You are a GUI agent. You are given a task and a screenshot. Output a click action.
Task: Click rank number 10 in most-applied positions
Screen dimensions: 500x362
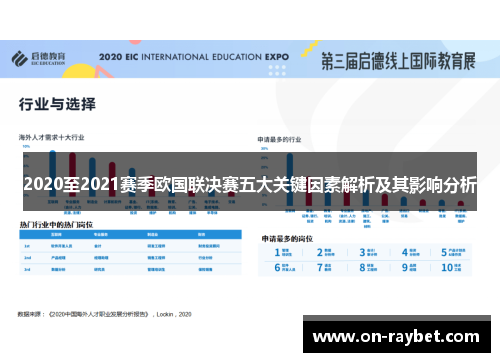coord(447,267)
